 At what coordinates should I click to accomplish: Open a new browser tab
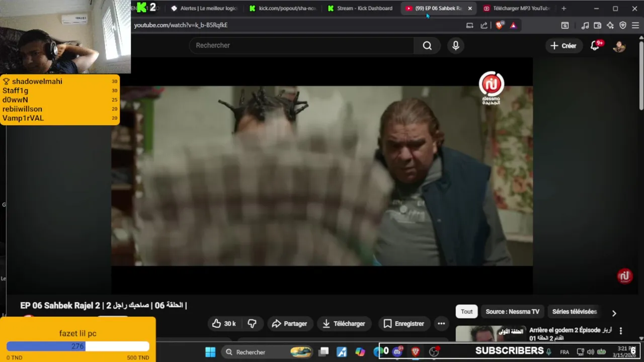563,9
